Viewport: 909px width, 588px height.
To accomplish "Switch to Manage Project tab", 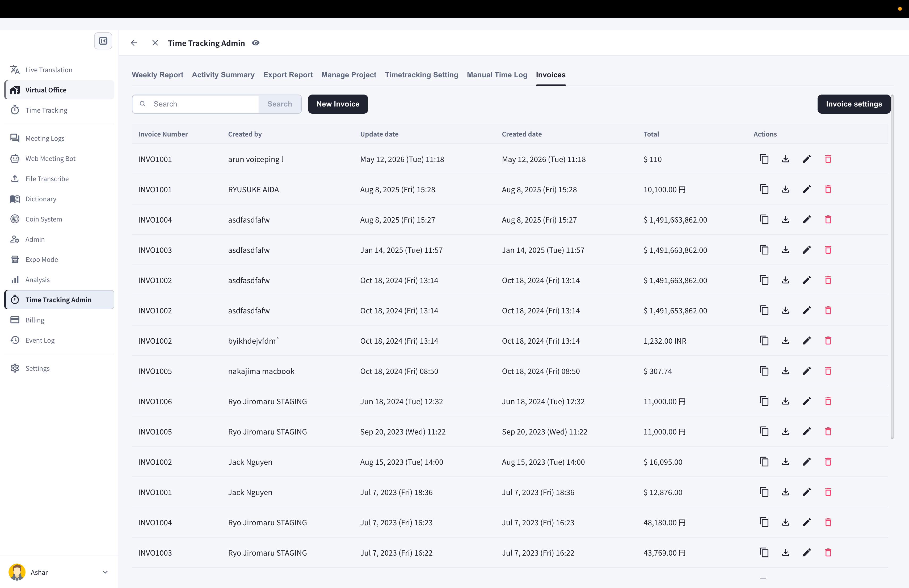I will [349, 75].
